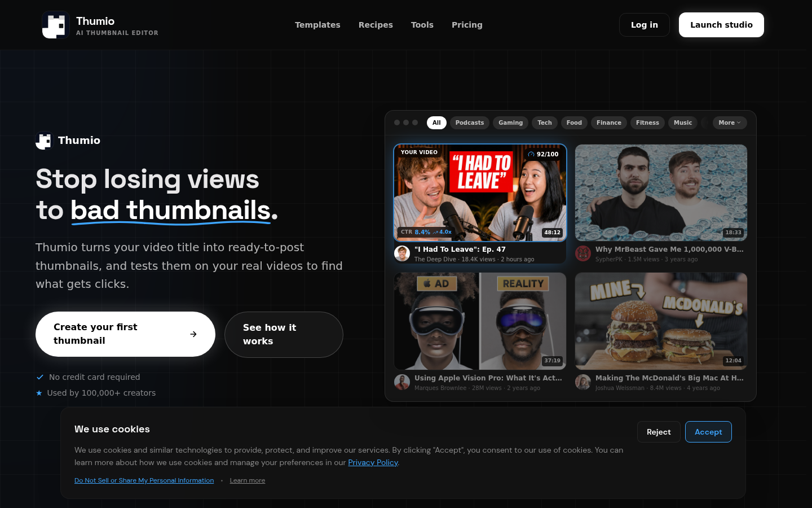Click the checkmark beside No credit card required

(x=40, y=377)
